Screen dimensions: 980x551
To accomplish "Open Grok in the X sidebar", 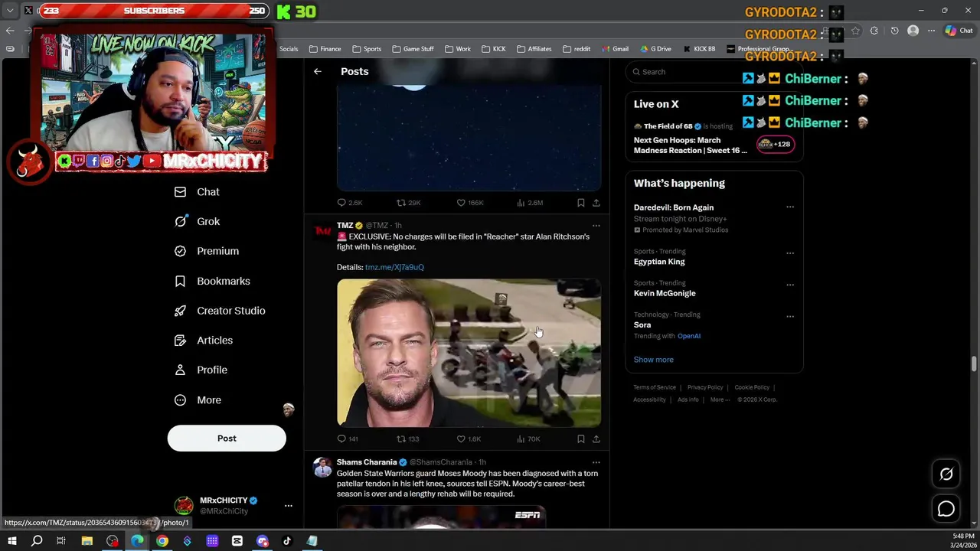I will point(197,221).
